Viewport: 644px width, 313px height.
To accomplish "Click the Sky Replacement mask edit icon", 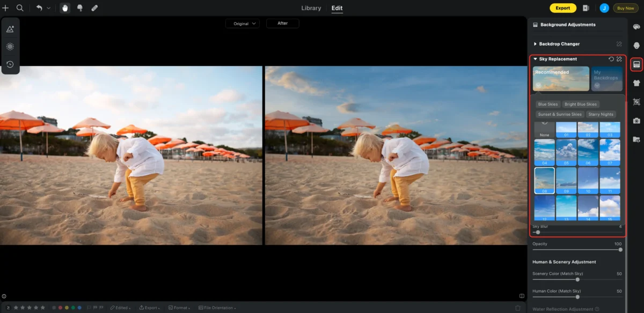I will [619, 59].
